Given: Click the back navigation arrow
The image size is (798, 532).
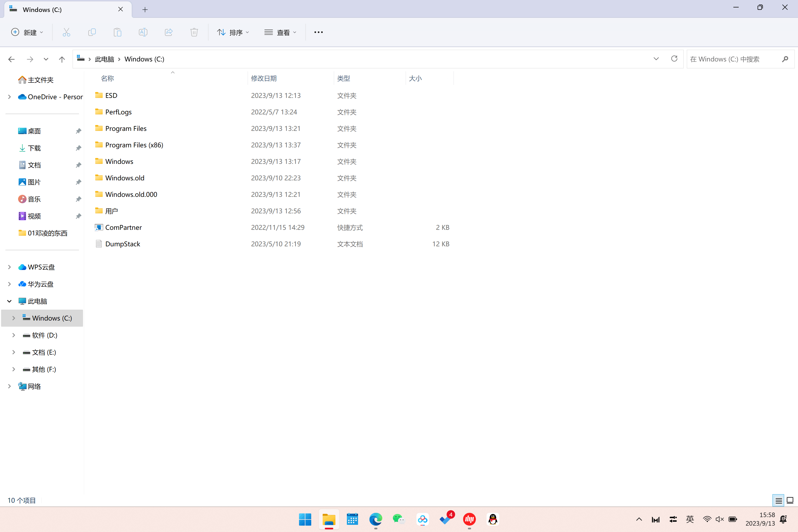Looking at the screenshot, I should pos(11,59).
